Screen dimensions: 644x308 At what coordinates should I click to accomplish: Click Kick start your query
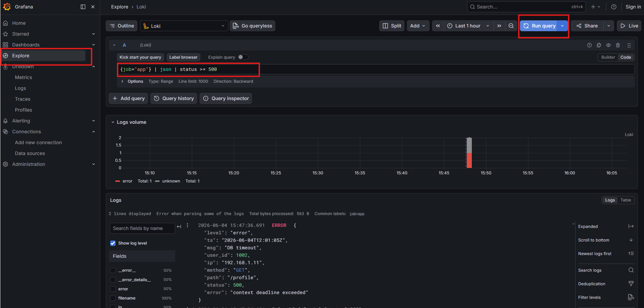[140, 57]
